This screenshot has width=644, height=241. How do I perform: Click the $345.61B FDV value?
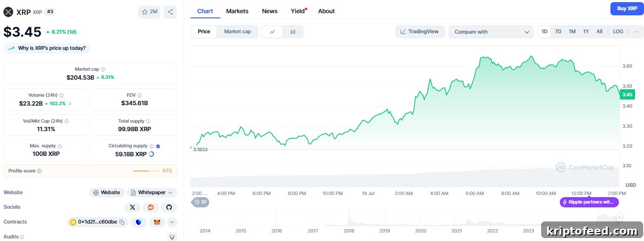[x=134, y=103]
